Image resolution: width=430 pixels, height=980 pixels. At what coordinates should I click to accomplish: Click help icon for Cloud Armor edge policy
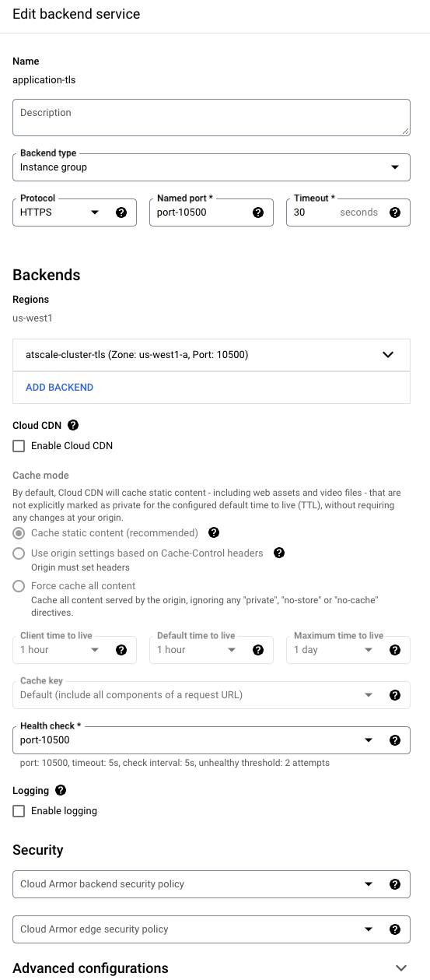(395, 929)
